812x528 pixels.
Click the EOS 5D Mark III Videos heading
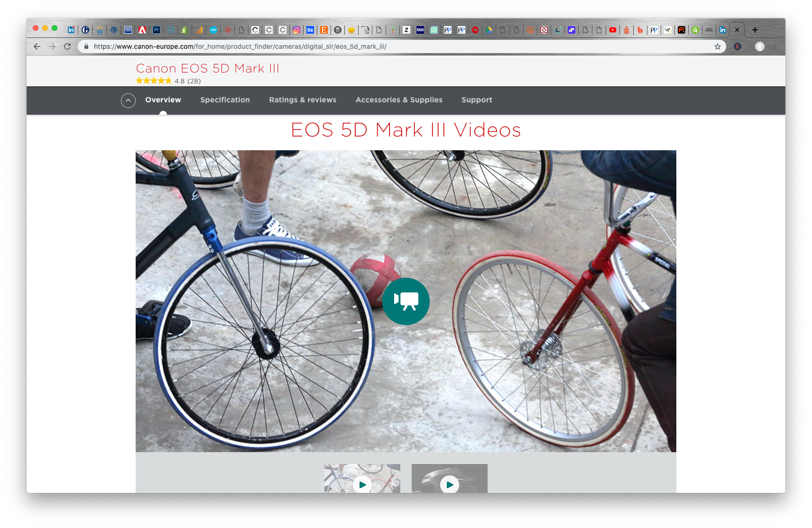click(x=406, y=130)
